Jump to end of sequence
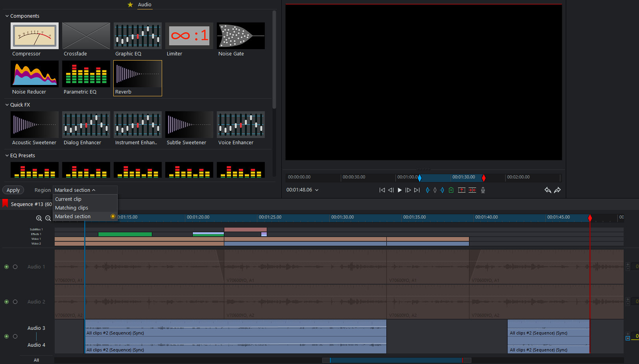This screenshot has height=364, width=639. click(417, 190)
